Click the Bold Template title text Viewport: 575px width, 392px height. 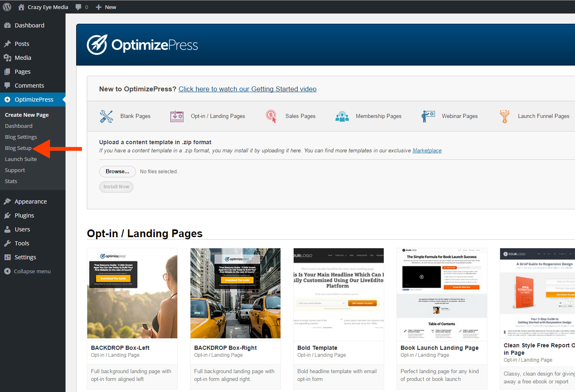(x=317, y=348)
